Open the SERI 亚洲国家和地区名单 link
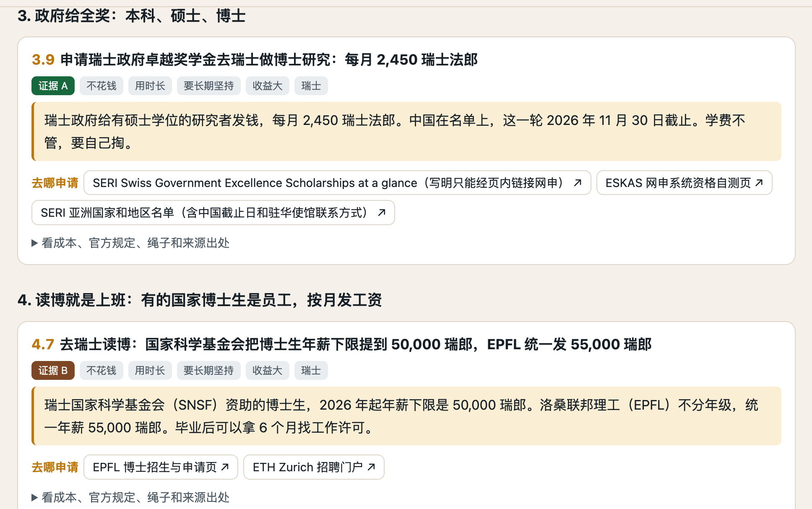 tap(213, 213)
